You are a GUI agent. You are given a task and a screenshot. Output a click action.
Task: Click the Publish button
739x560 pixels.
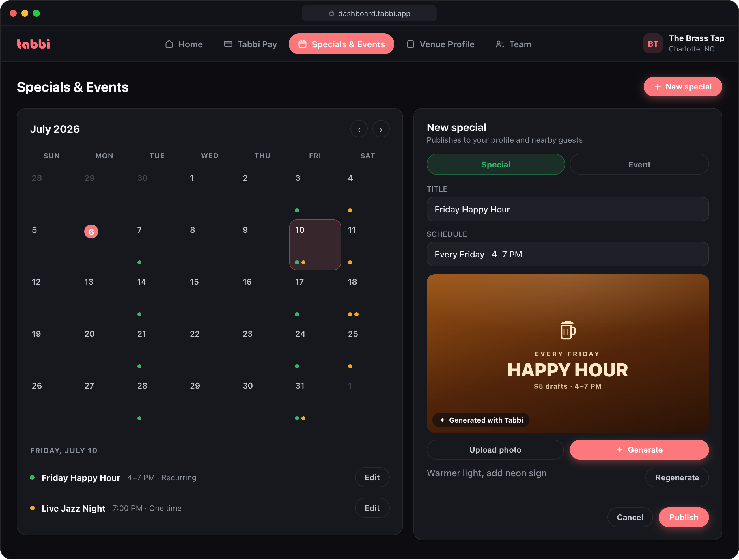(684, 518)
